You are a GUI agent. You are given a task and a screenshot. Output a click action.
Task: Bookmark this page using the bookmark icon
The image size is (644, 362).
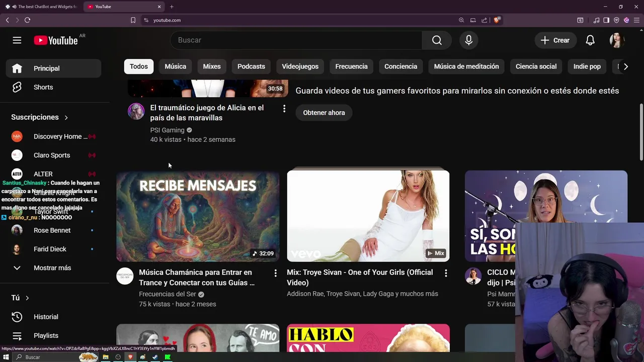click(x=133, y=20)
